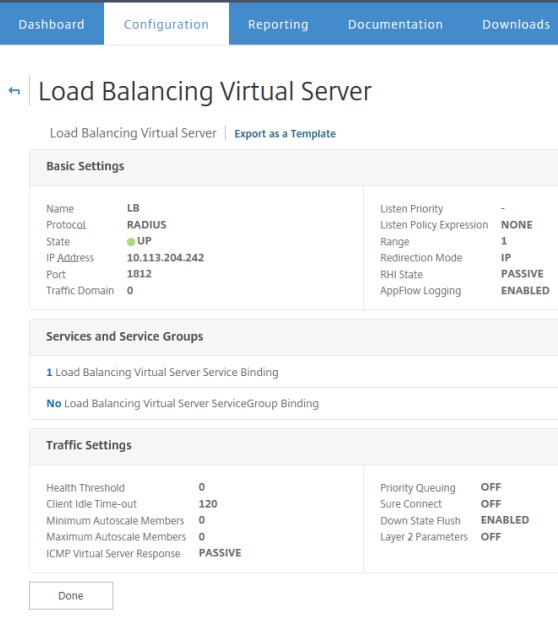Image resolution: width=558 pixels, height=618 pixels.
Task: Select the IP Address value 10.113.204.242
Action: coord(166,258)
